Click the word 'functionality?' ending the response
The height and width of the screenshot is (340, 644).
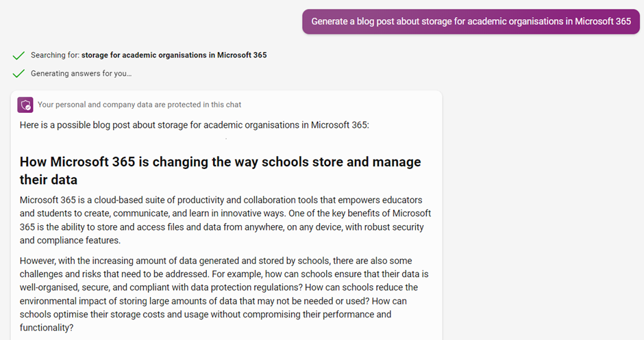click(47, 328)
